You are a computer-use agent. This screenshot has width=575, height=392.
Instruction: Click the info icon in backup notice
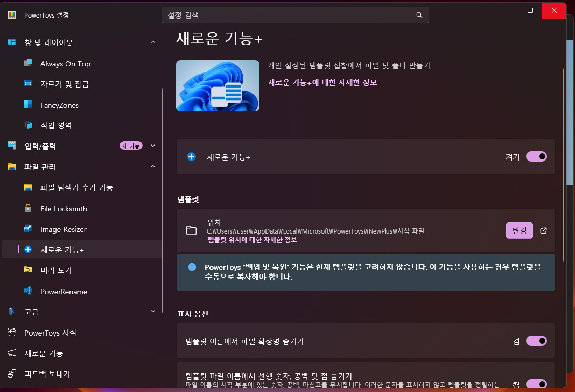(192, 267)
